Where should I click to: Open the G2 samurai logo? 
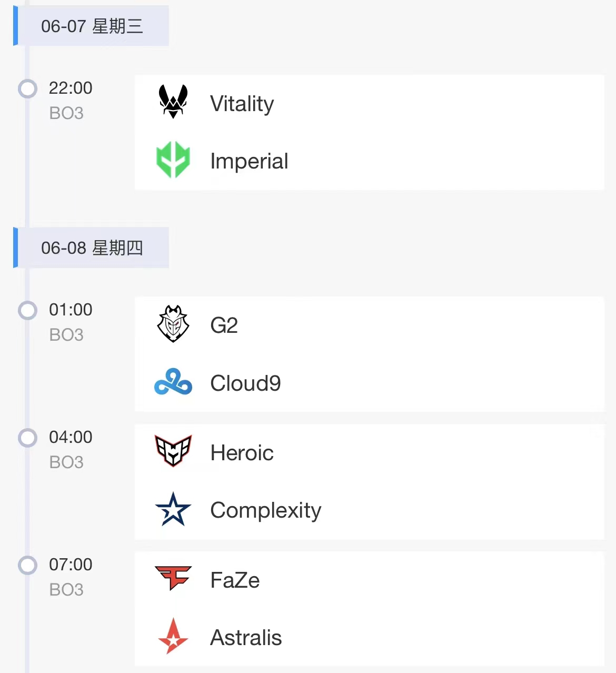coord(173,324)
